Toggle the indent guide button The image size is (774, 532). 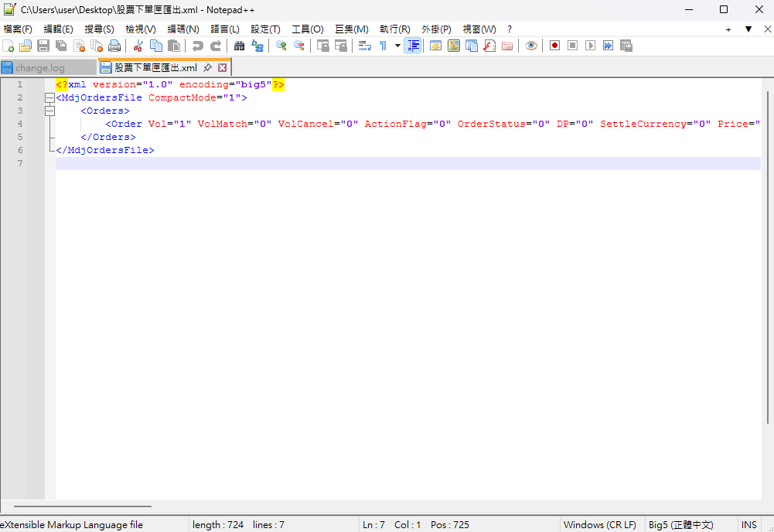413,46
